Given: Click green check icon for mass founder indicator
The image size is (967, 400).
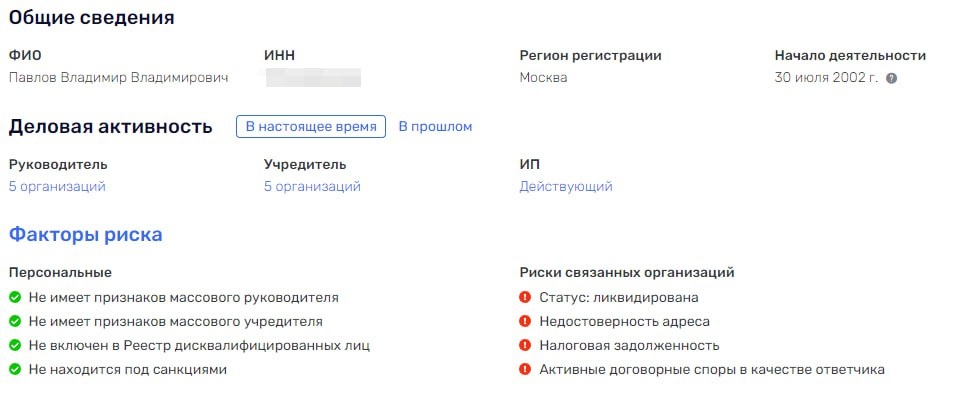Looking at the screenshot, I should pos(15,321).
